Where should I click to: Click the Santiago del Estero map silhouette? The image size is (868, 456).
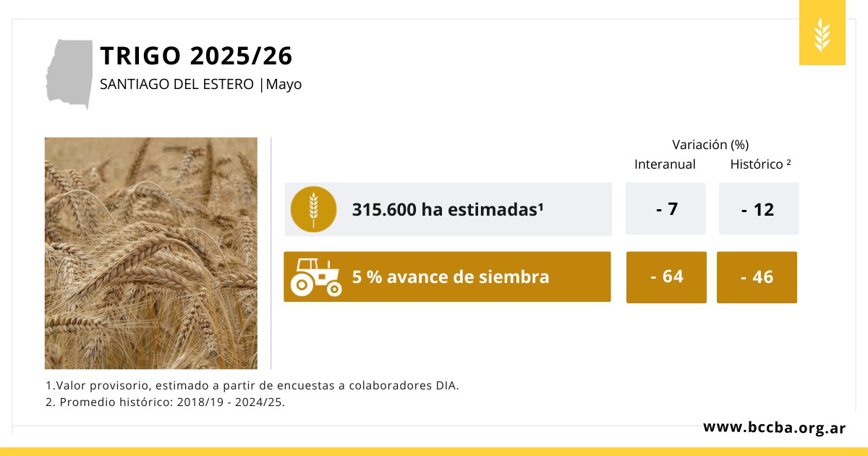71,74
